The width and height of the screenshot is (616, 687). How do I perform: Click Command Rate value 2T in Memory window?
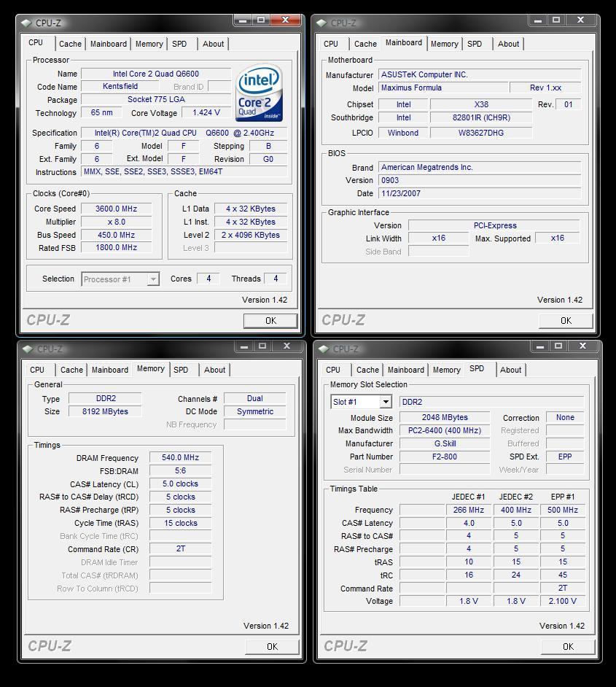[180, 548]
